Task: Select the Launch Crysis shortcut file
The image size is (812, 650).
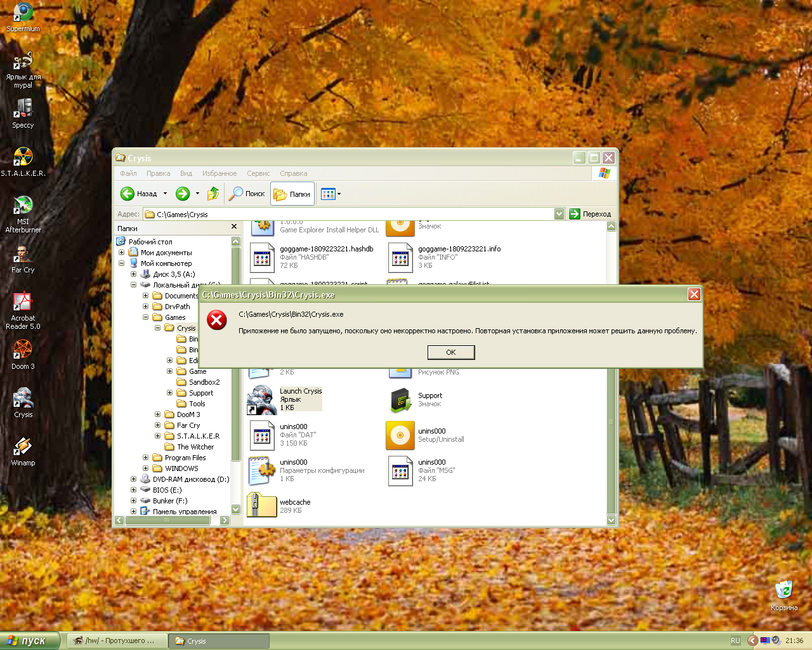Action: point(285,399)
